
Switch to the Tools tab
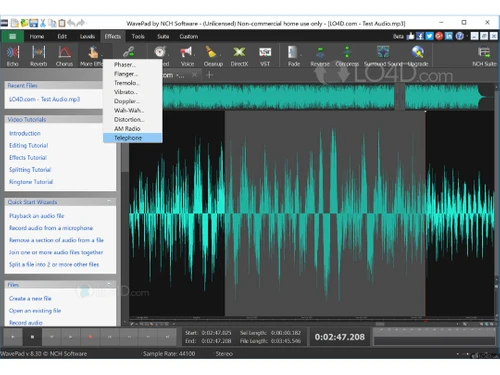[x=138, y=36]
